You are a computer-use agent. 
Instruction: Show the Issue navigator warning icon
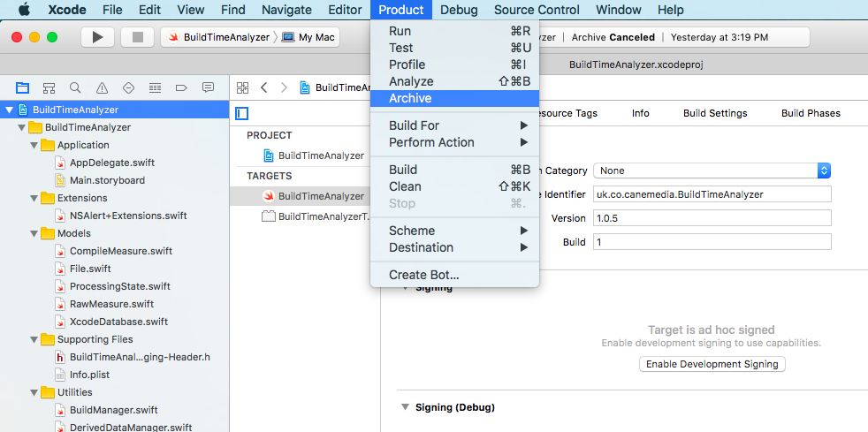point(102,87)
